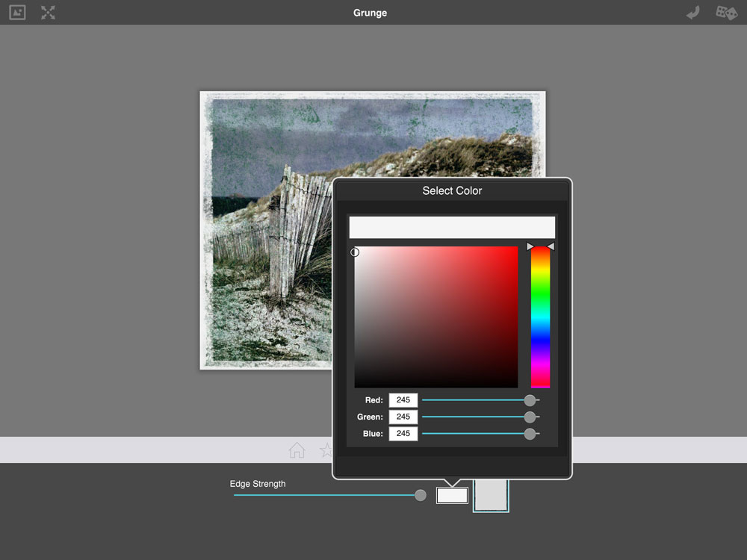Image resolution: width=747 pixels, height=560 pixels.
Task: Click the dice randomize icon
Action: pyautogui.click(x=725, y=13)
